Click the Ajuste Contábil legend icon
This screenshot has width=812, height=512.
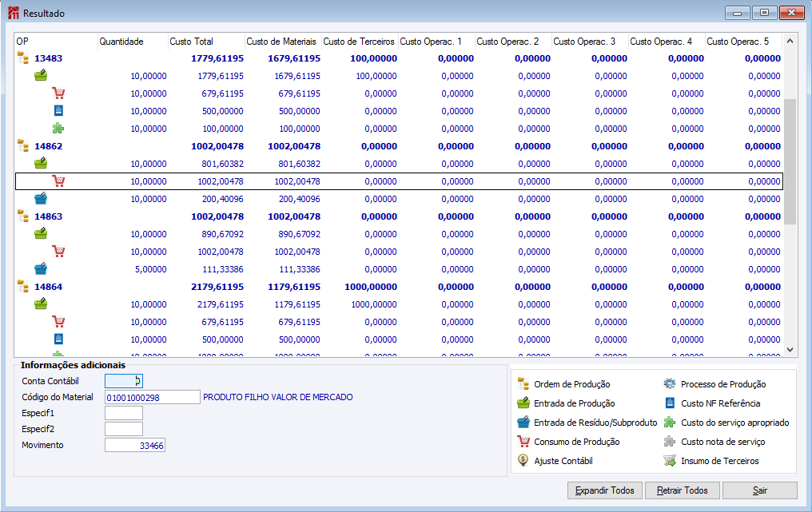(523, 461)
